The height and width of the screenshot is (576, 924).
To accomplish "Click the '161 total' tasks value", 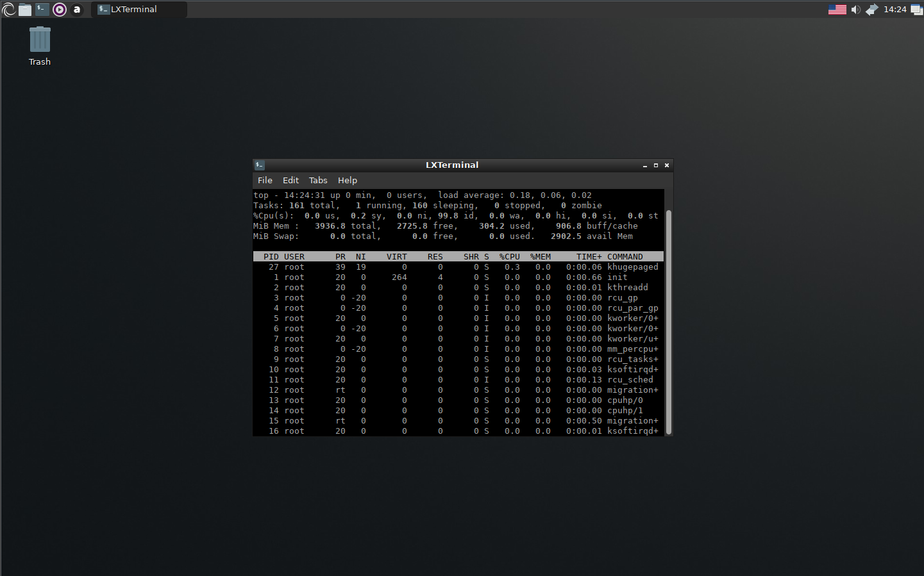I will click(312, 206).
